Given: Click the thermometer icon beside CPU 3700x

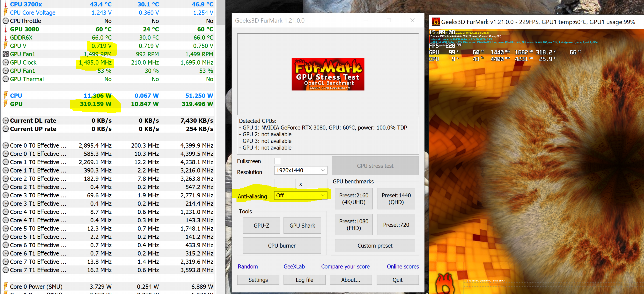Looking at the screenshot, I should pyautogui.click(x=5, y=4).
